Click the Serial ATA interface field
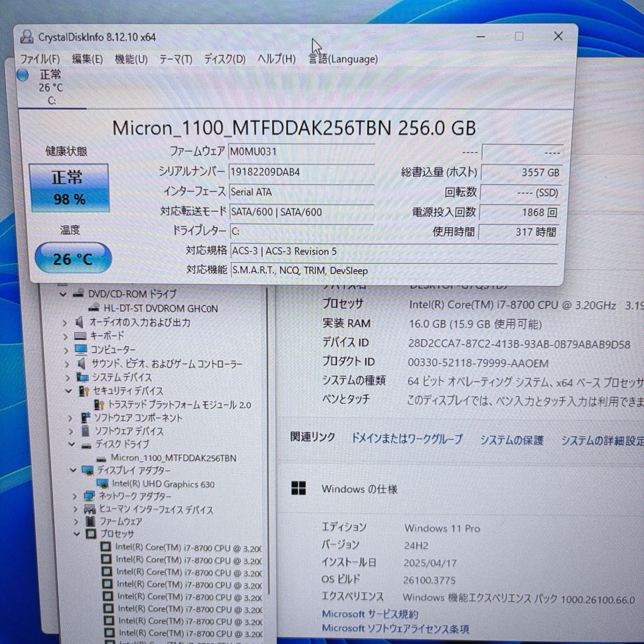 tap(301, 192)
